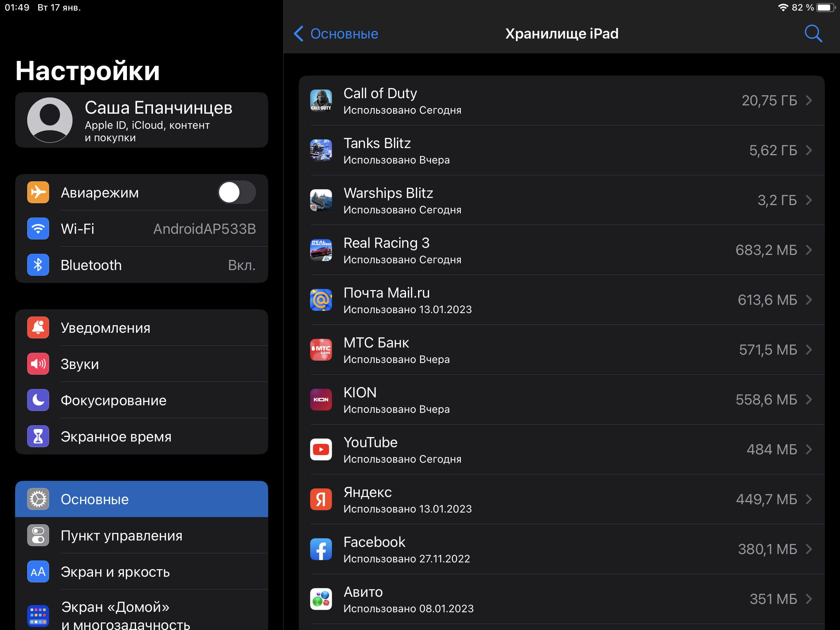Viewport: 840px width, 630px height.
Task: Tap the Вт 17 янв. date
Action: [x=59, y=8]
